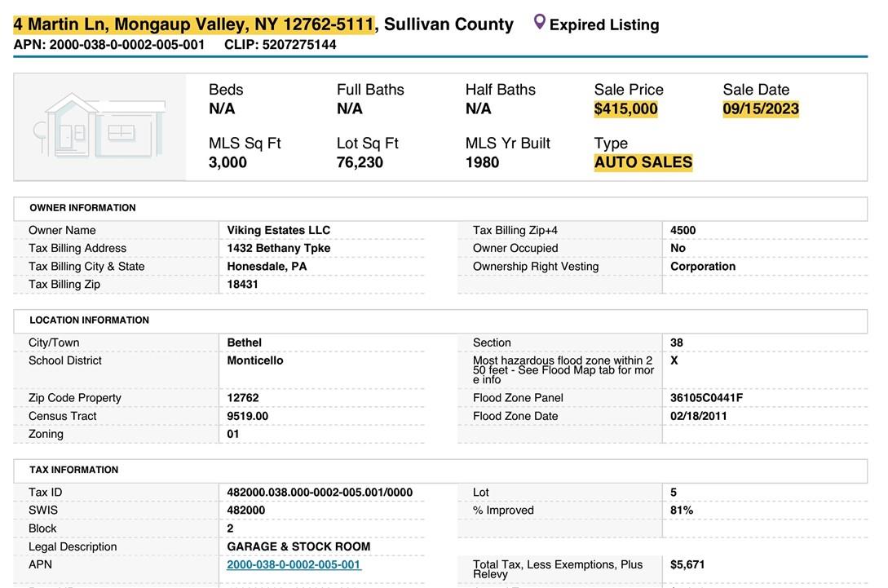
Task: Click the CLIP number 5207275144
Action: pyautogui.click(x=298, y=45)
